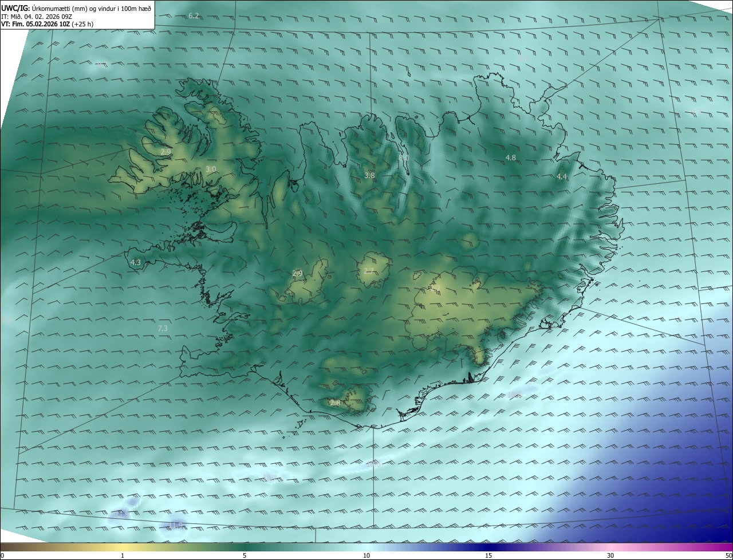Click the '30' tick on the color scale
This screenshot has height=560, width=733.
pos(610,555)
